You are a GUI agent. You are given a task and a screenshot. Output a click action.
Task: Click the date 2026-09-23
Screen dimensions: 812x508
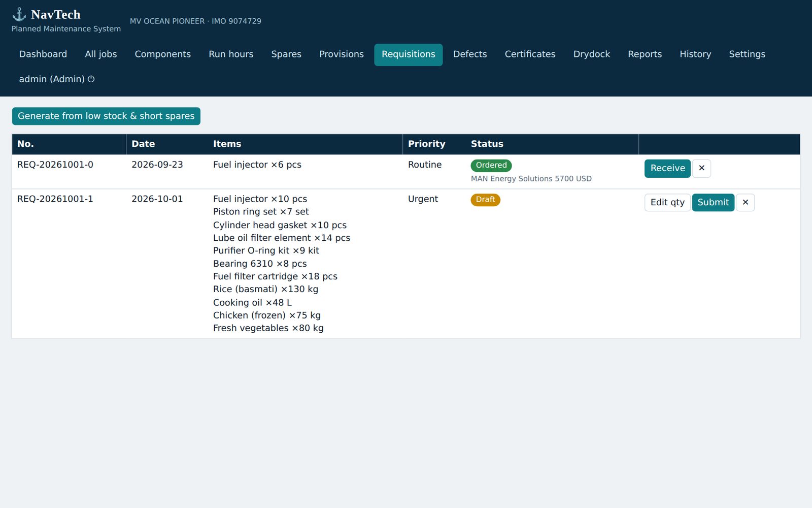coord(157,165)
